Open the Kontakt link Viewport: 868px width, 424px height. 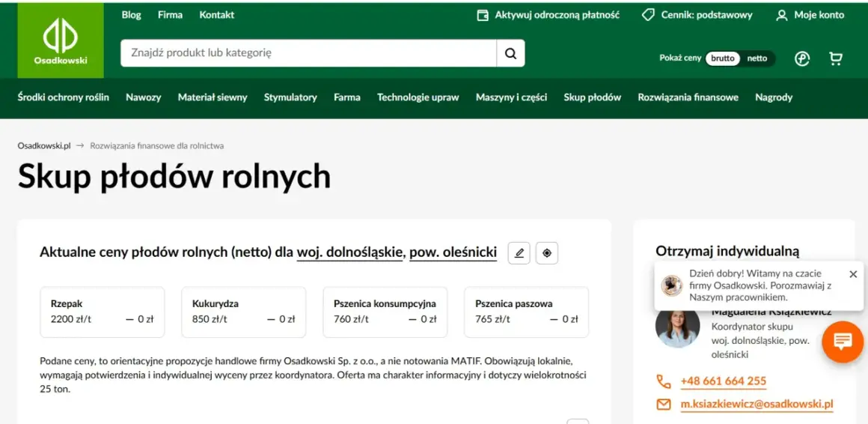(x=216, y=15)
